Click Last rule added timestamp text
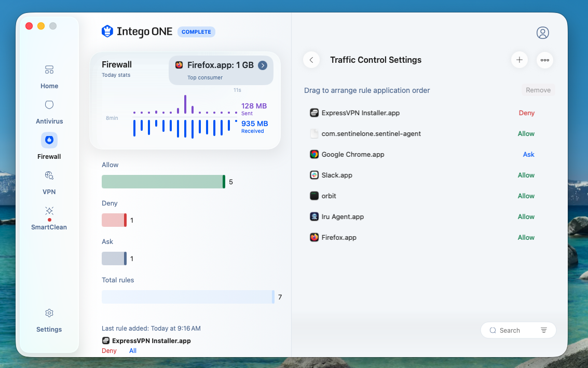The width and height of the screenshot is (588, 368). tap(151, 328)
